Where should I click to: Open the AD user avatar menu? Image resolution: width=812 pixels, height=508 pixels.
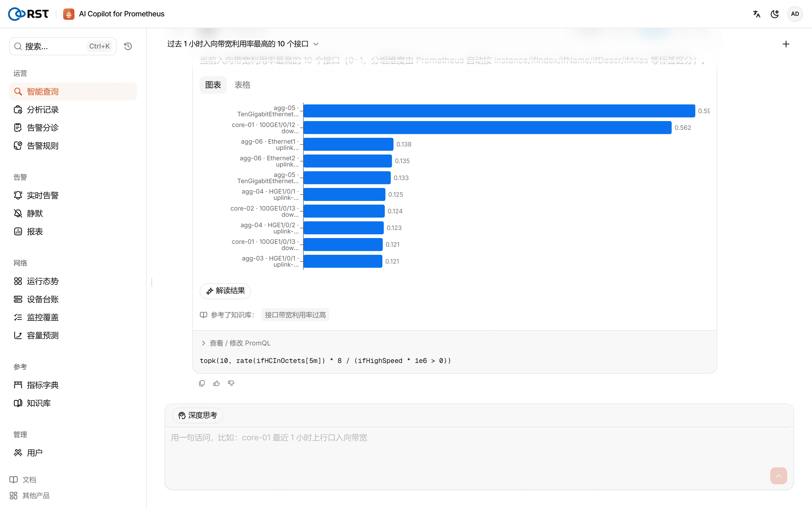point(795,14)
